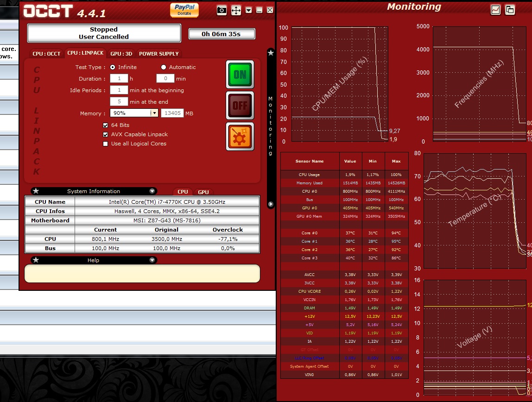
Task: Collapse the System Information section
Action: [152, 191]
